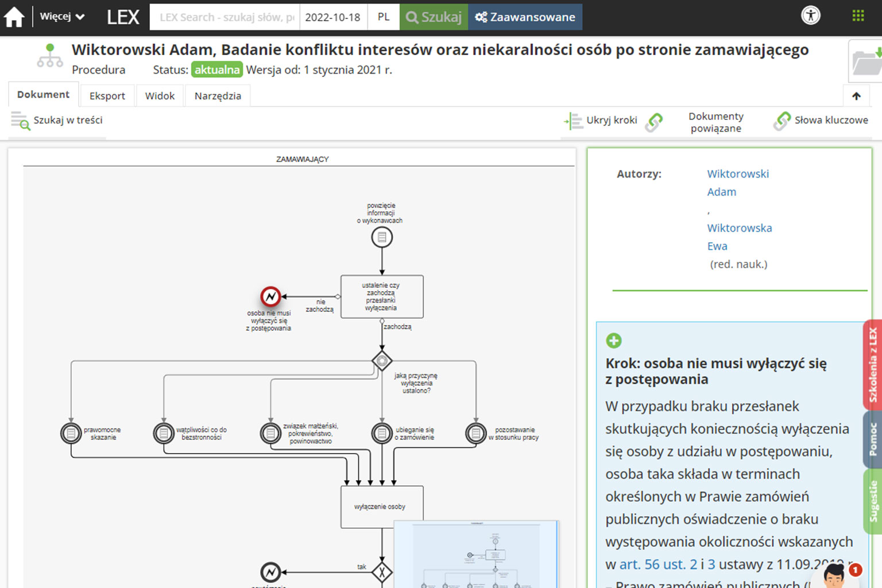Expand the Więcej dropdown menu

(x=62, y=17)
